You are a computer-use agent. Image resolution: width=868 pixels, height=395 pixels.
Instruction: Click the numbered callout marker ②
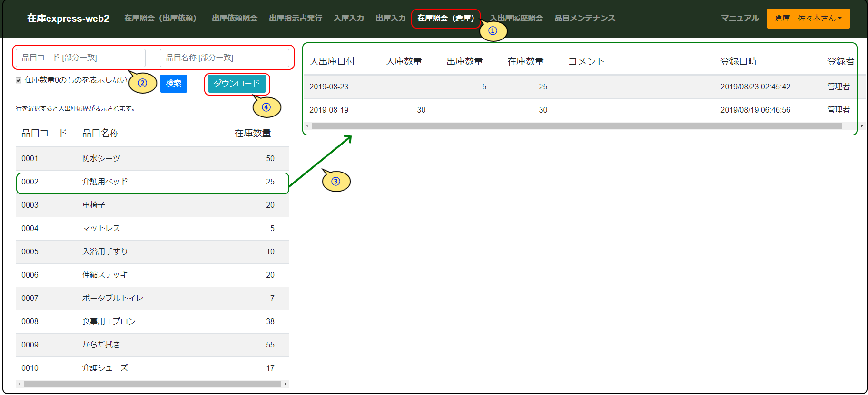[142, 83]
